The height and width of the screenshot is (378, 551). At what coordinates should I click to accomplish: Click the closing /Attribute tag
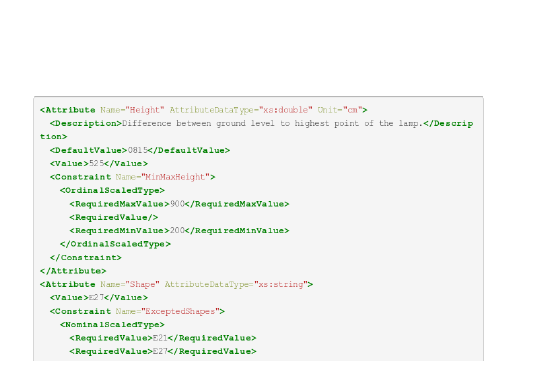click(x=73, y=271)
